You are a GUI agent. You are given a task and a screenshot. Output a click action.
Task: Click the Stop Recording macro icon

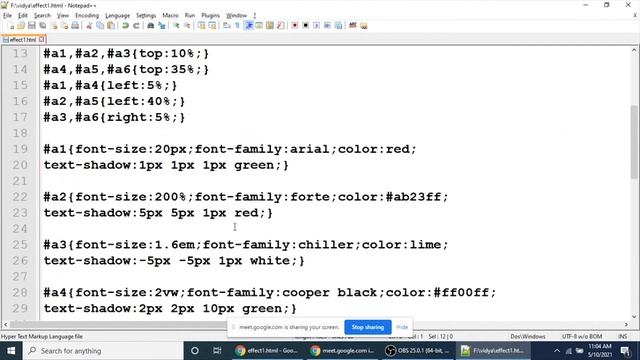click(305, 26)
